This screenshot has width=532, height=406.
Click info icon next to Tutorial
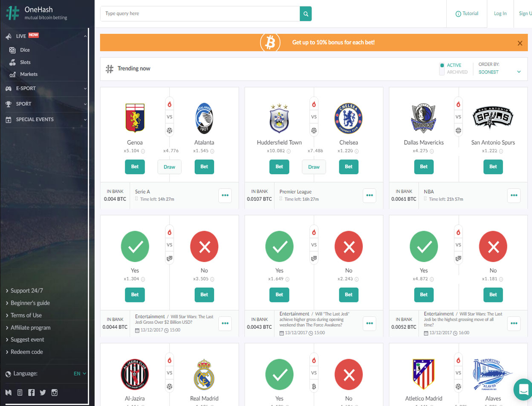(x=458, y=14)
